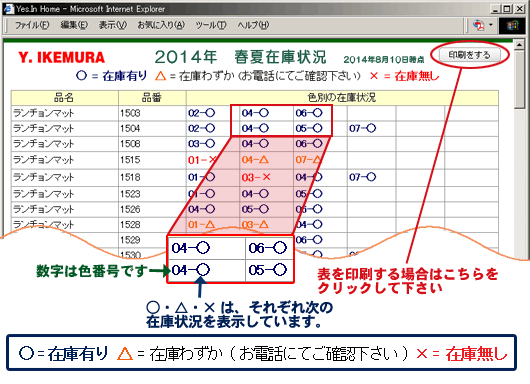
Task: Click the 04-○ cell in row 1523
Action: (x=255, y=194)
